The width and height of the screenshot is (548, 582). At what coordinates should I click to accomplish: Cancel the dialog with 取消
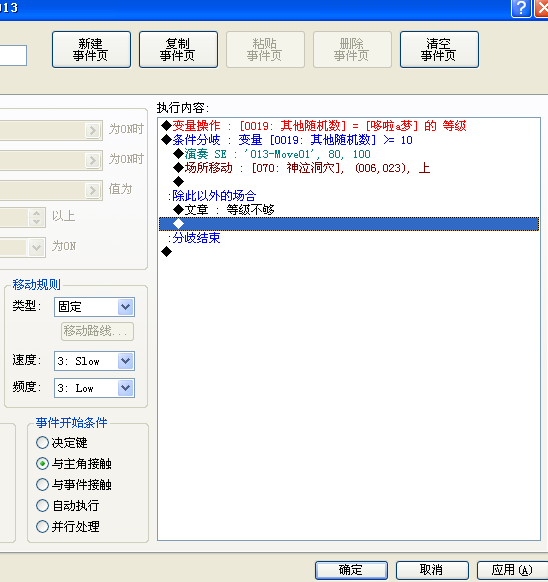pos(432,570)
